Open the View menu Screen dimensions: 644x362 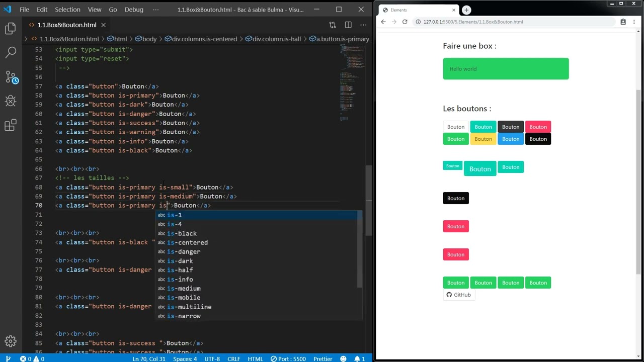(94, 10)
